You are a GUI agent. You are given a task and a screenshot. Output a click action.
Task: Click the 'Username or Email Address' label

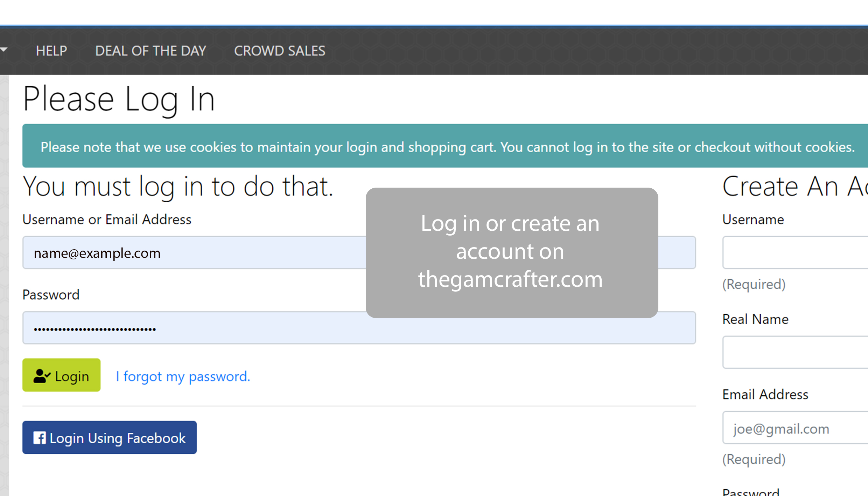(107, 220)
